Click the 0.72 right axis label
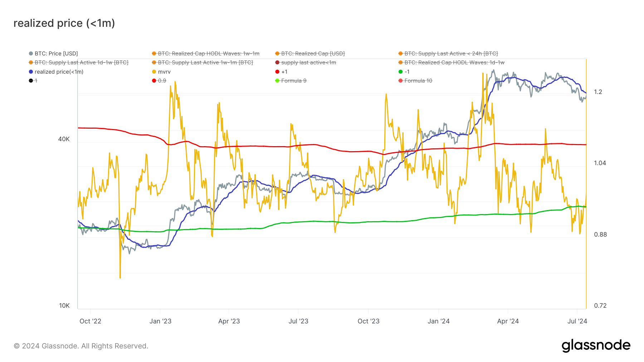644x362 pixels. pos(600,306)
